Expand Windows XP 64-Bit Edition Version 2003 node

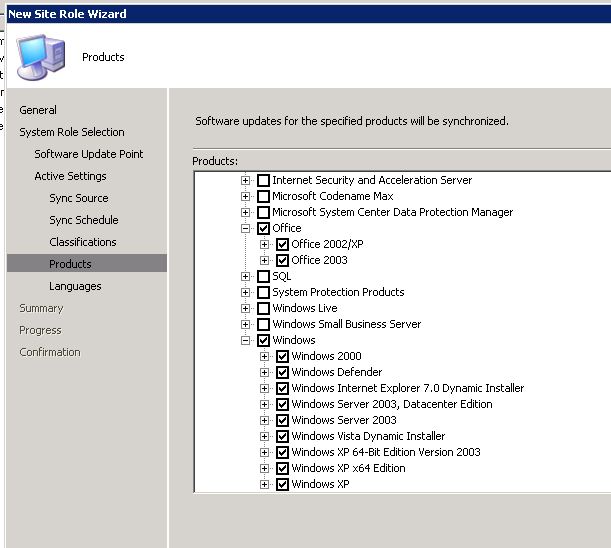point(264,452)
